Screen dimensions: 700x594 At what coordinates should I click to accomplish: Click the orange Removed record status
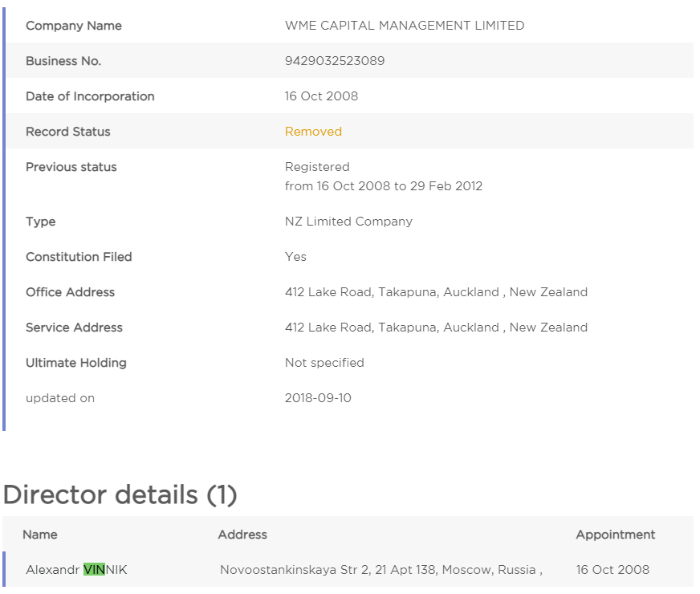coord(313,132)
